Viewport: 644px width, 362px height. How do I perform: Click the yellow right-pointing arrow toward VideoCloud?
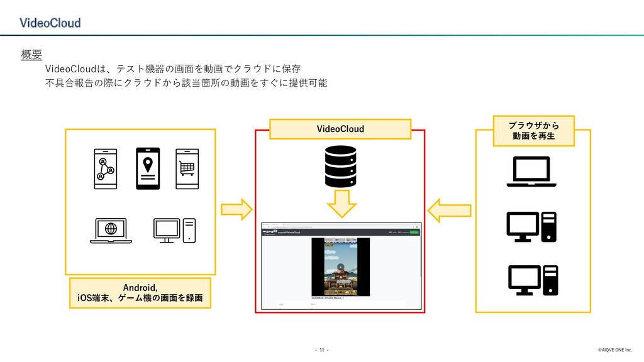pos(237,210)
